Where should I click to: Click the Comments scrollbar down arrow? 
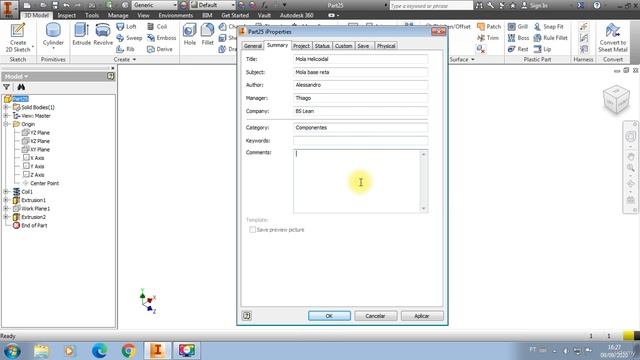[424, 209]
